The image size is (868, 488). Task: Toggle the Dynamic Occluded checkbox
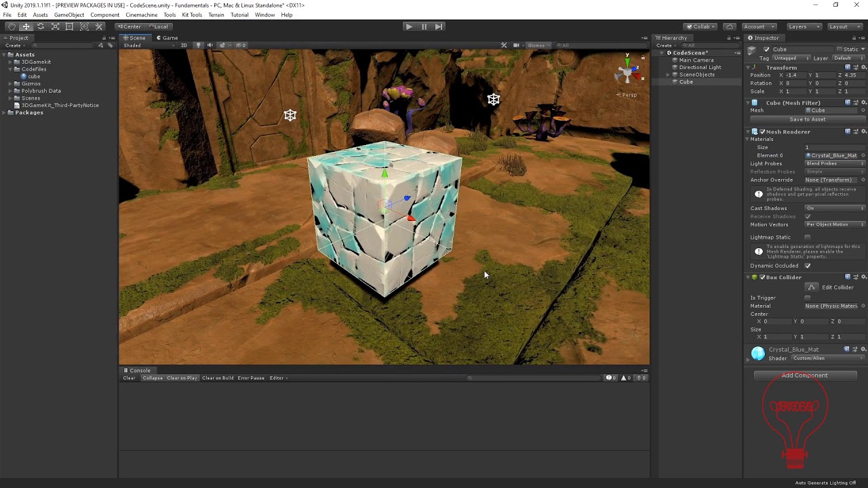pyautogui.click(x=807, y=266)
